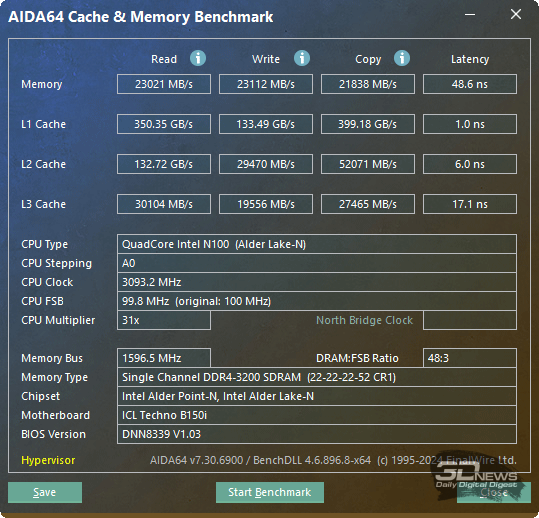This screenshot has width=539, height=518.
Task: Start the benchmark
Action: tap(270, 492)
